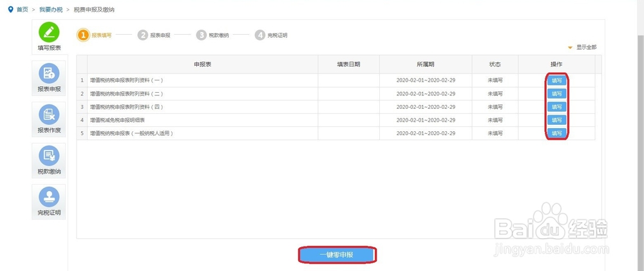
Task: Select step 4 完税证明
Action: pos(271,35)
